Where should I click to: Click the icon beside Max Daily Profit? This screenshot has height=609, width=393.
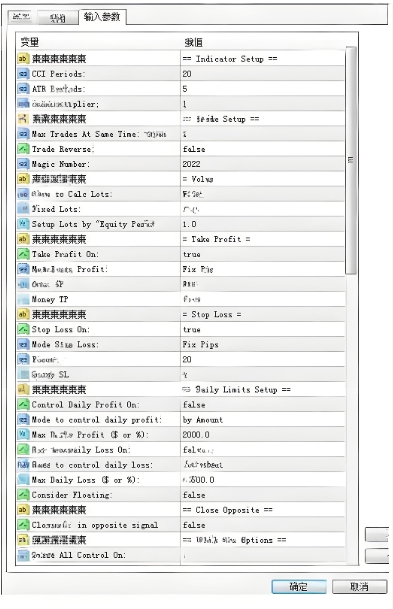click(x=23, y=435)
